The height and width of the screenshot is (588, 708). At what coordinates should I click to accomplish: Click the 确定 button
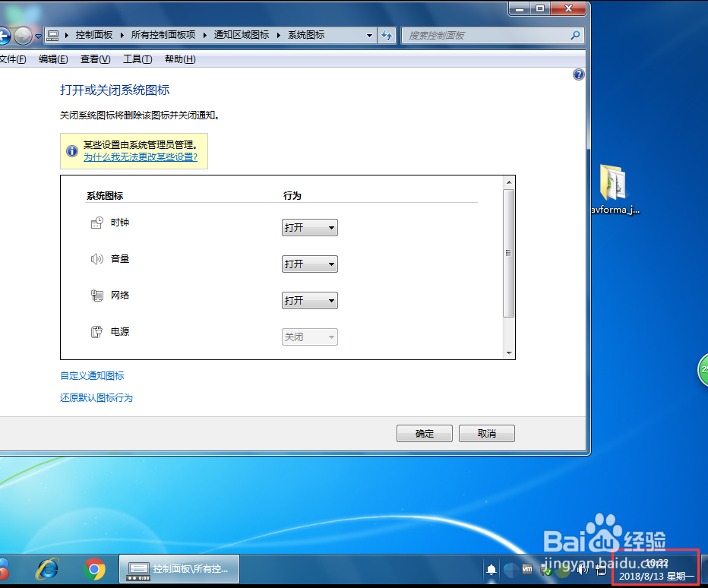425,434
